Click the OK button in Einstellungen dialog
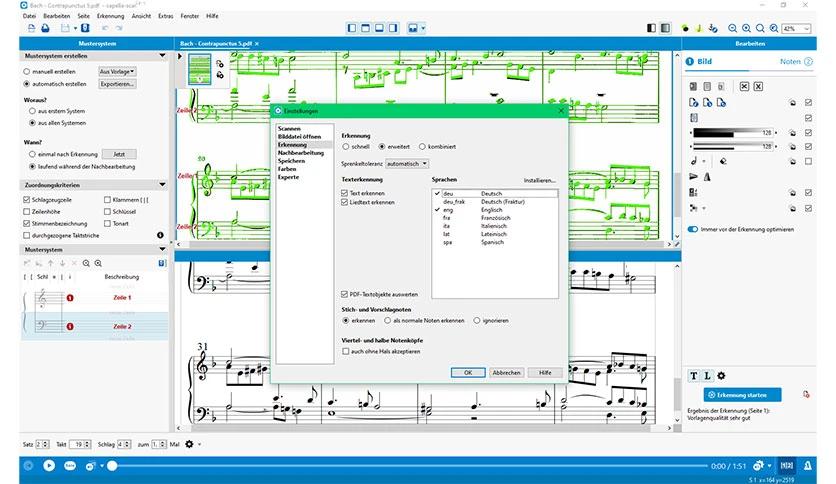The image size is (836, 484). pyautogui.click(x=468, y=373)
